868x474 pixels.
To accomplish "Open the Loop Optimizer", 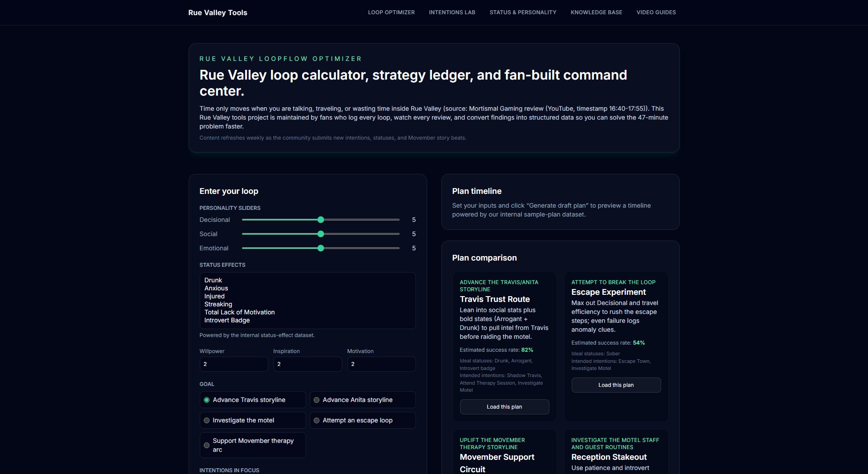I will click(391, 12).
